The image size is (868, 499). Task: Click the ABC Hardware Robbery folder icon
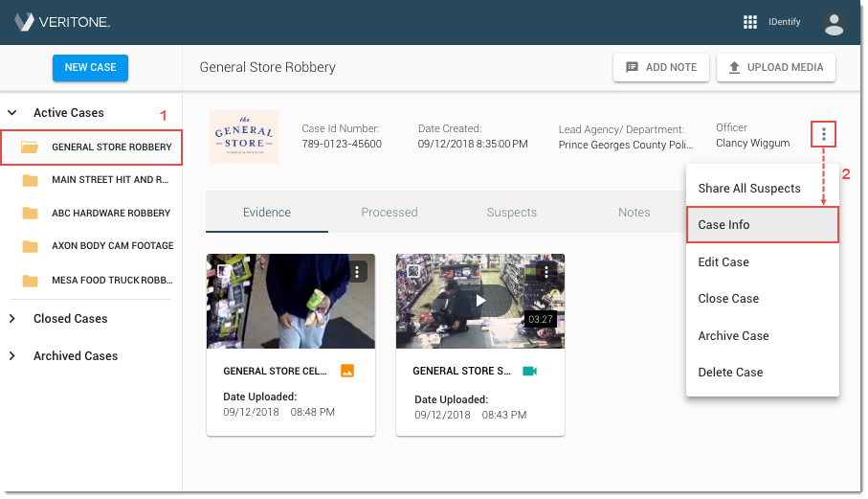point(30,214)
